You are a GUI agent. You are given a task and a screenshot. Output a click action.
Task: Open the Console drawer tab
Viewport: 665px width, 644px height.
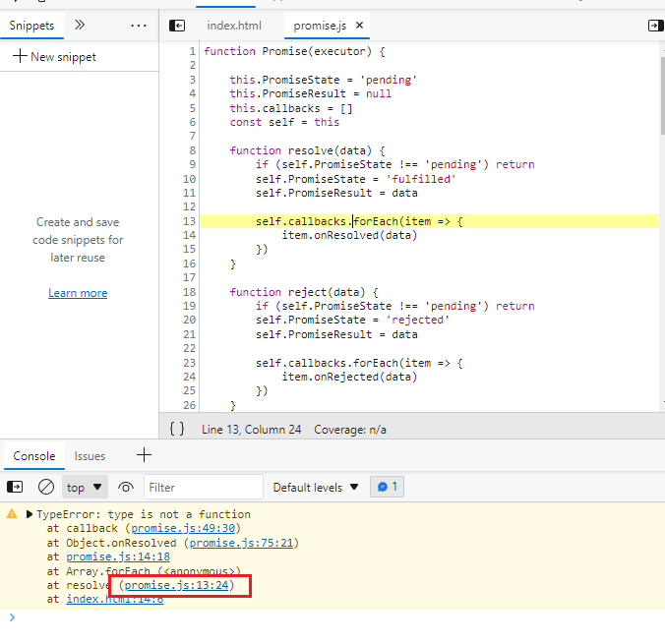coord(33,456)
